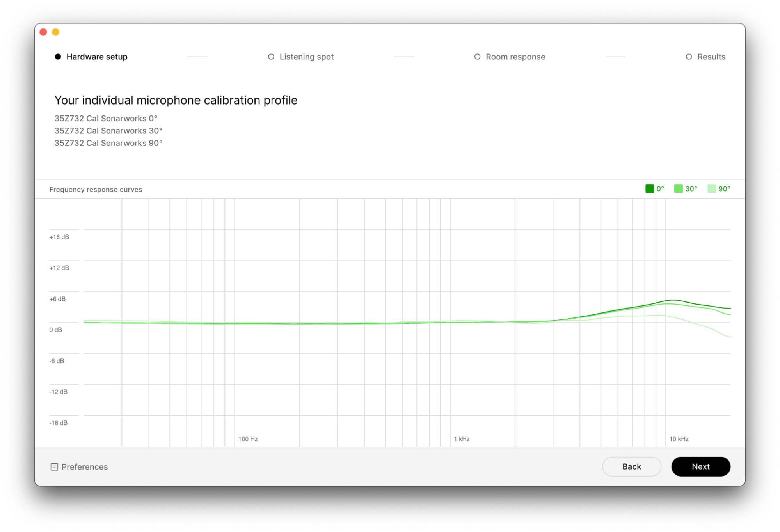Click the Frequency response curves heading
The image size is (780, 532).
click(96, 190)
